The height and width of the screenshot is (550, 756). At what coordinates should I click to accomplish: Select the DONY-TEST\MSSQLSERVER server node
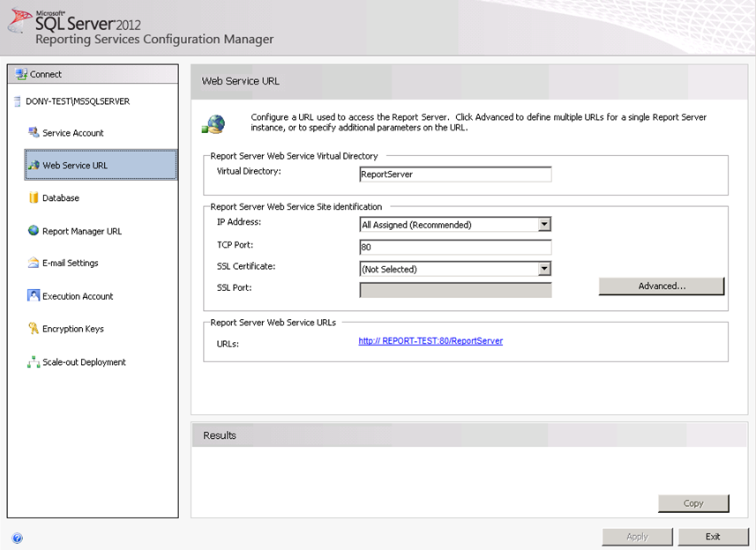pyautogui.click(x=77, y=101)
